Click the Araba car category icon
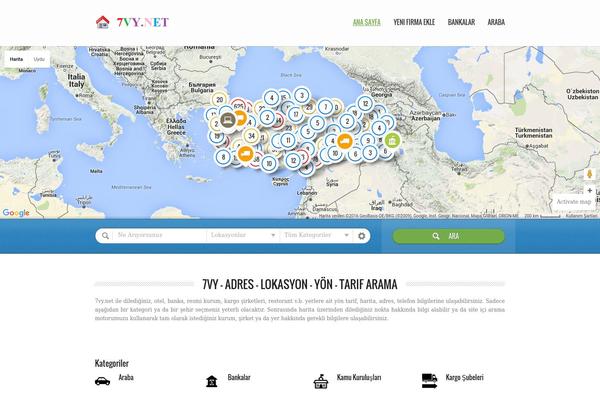 click(x=102, y=381)
